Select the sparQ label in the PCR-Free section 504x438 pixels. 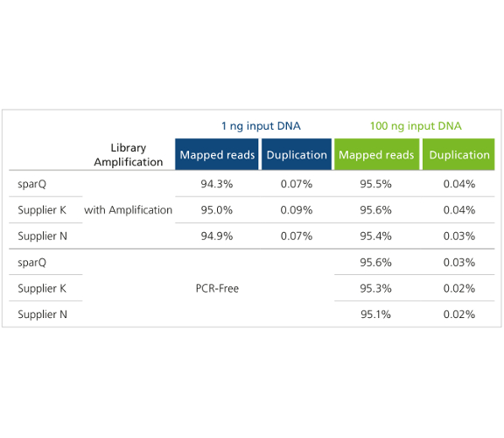coord(31,263)
